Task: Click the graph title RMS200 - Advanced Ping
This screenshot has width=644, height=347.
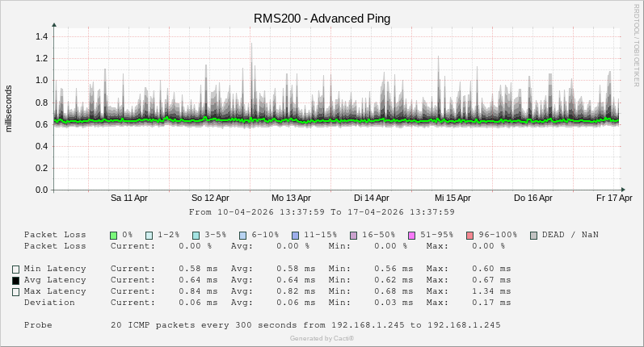Action: pos(322,19)
